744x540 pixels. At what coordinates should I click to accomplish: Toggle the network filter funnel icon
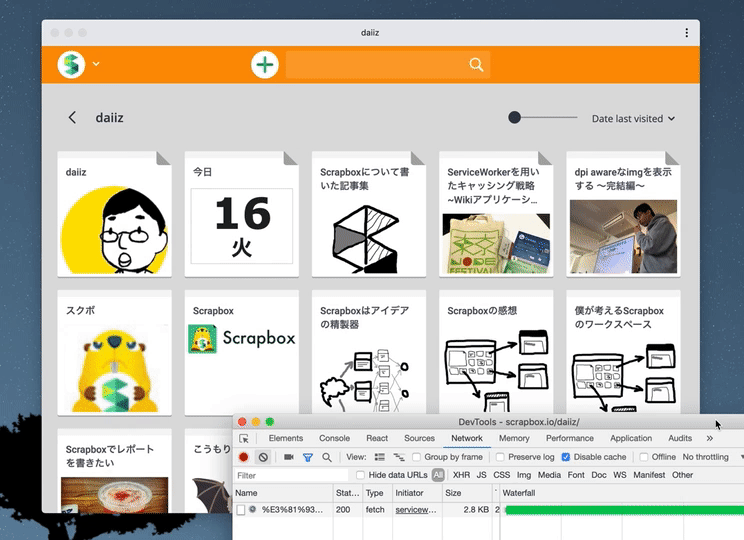(x=307, y=457)
